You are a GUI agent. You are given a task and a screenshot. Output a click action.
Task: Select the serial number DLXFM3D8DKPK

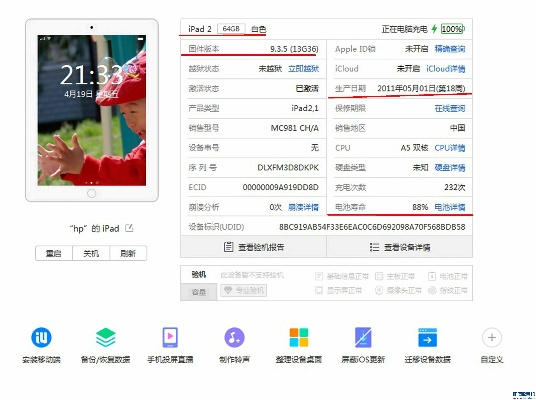coord(288,168)
